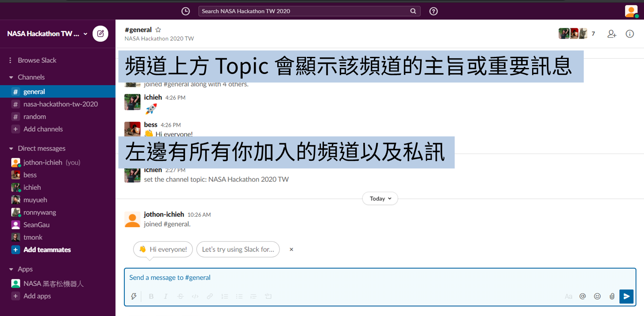
Task: Click the 4:26 PM timestamp on ichieh's message
Action: [175, 98]
